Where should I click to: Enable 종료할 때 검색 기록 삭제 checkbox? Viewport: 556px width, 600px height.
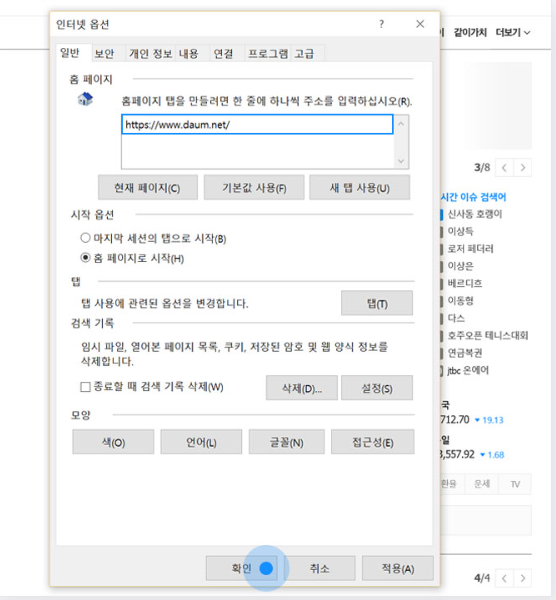[x=85, y=387]
